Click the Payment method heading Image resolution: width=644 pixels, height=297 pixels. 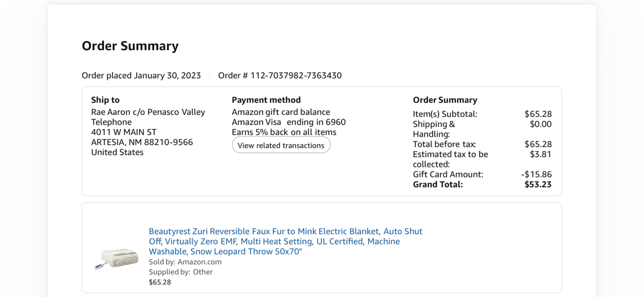[266, 100]
